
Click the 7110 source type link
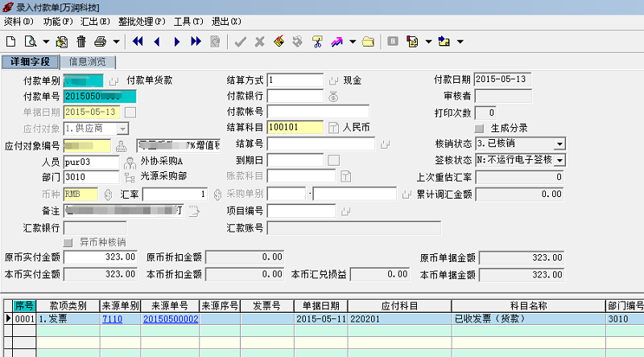point(112,319)
